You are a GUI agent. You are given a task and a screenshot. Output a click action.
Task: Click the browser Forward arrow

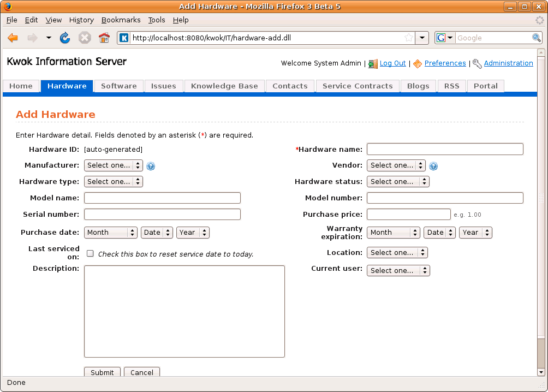pos(32,38)
